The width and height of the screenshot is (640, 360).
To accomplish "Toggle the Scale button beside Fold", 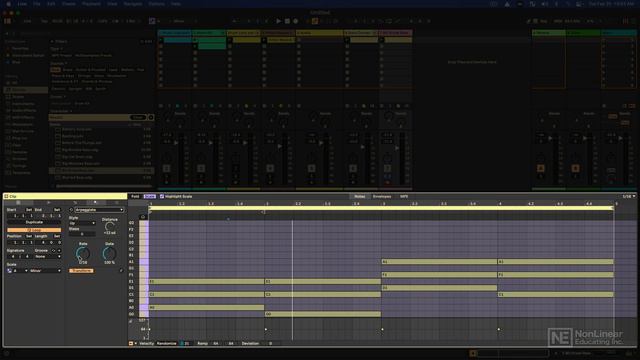I will pos(149,196).
